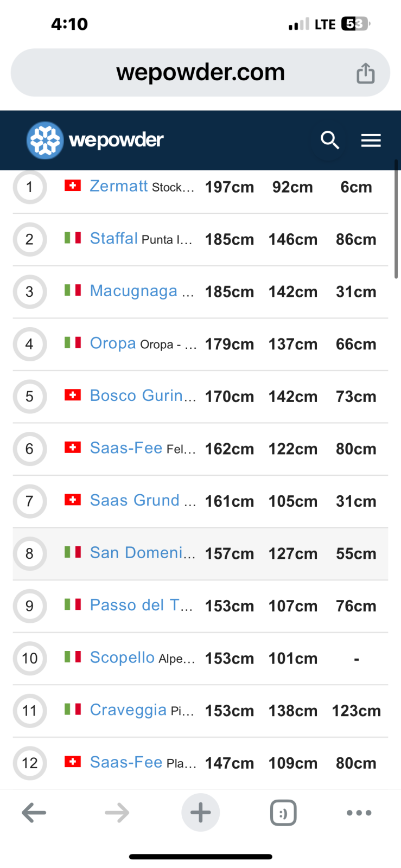Tap the browser forward arrow
The image size is (401, 868).
click(117, 813)
